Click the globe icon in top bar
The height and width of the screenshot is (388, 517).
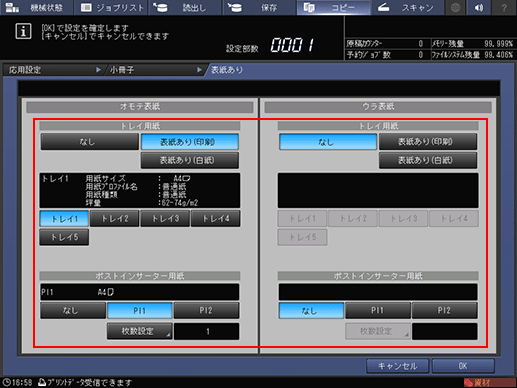click(456, 7)
